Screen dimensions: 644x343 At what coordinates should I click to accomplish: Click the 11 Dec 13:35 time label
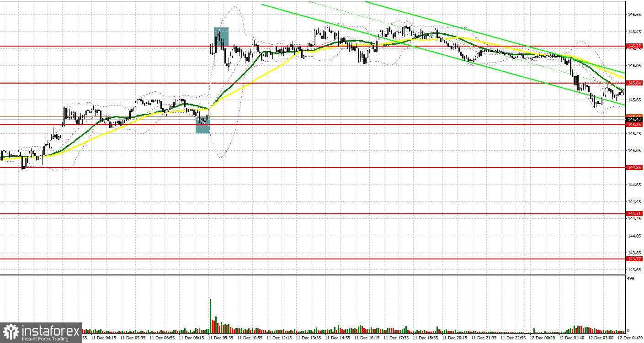point(309,338)
